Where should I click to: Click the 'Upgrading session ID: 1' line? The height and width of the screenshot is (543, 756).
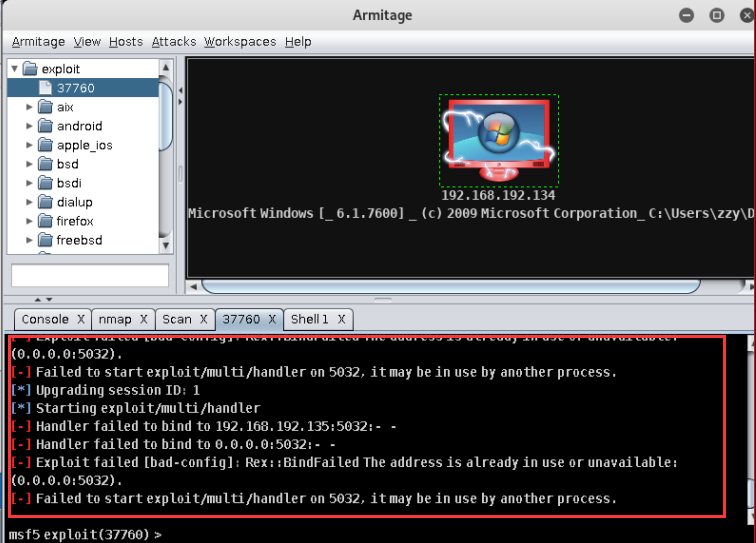click(105, 390)
